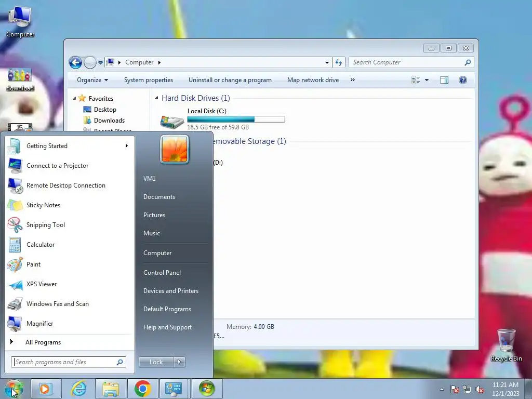
Task: Click the Windows flag taskbar icon
Action: click(207, 389)
